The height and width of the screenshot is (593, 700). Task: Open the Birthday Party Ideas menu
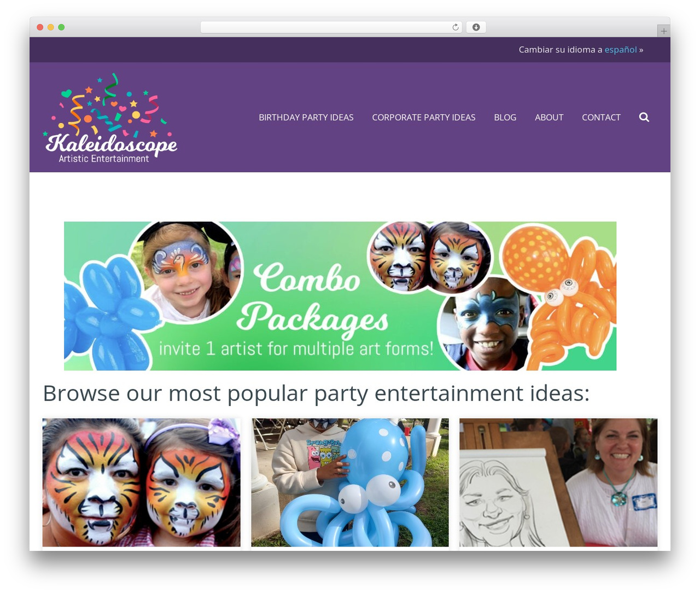coord(306,117)
